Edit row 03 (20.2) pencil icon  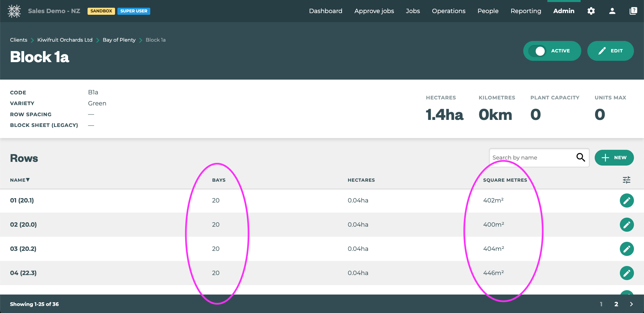point(627,249)
